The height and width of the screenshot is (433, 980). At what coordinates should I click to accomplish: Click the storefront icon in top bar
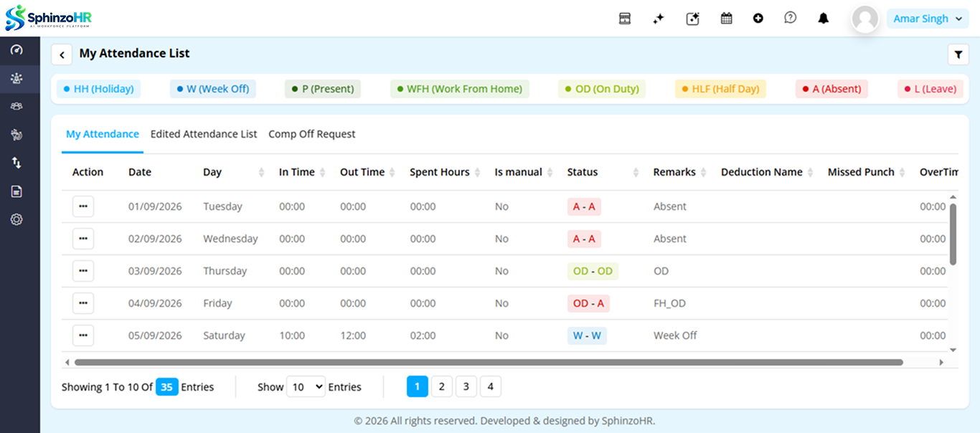(625, 19)
